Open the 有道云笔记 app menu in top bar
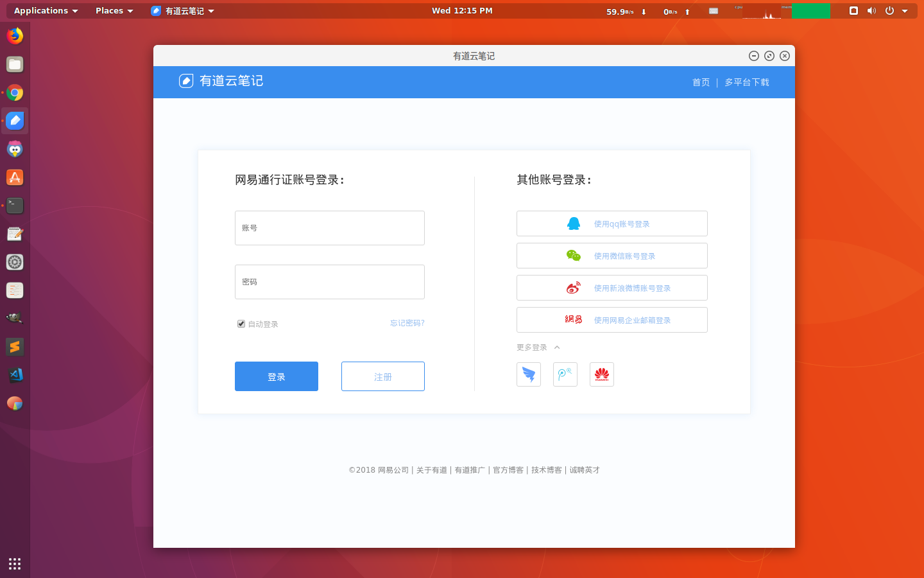Image resolution: width=924 pixels, height=578 pixels. click(183, 11)
